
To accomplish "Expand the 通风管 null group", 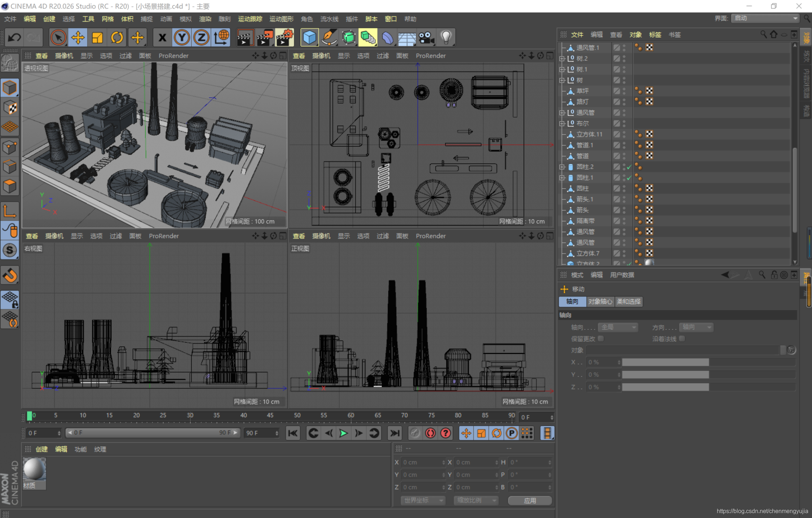I will pyautogui.click(x=562, y=113).
